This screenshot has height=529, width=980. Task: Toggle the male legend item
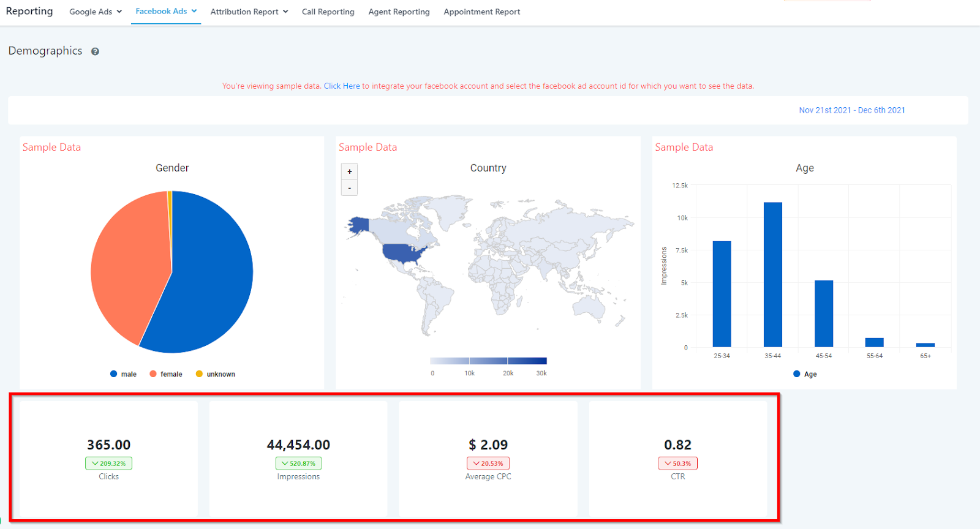coord(123,374)
